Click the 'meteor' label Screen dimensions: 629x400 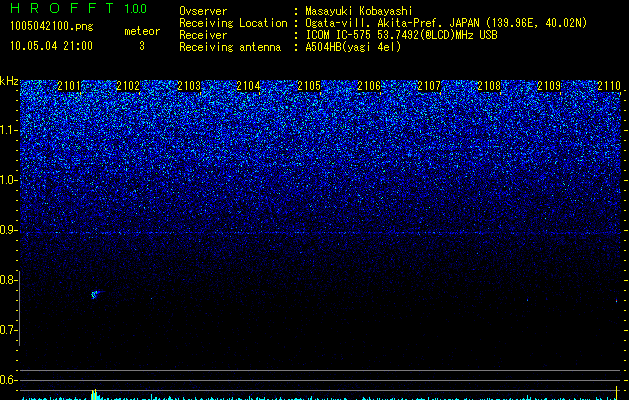[142, 31]
